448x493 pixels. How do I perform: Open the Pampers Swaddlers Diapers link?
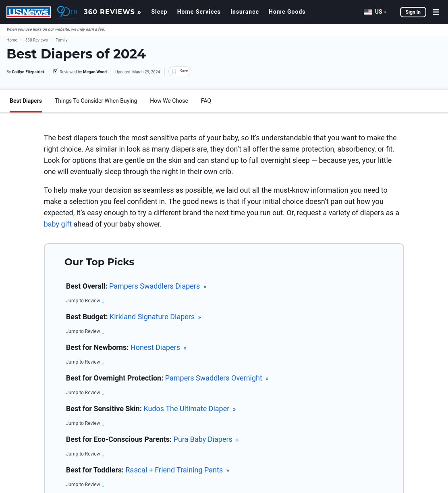158,286
